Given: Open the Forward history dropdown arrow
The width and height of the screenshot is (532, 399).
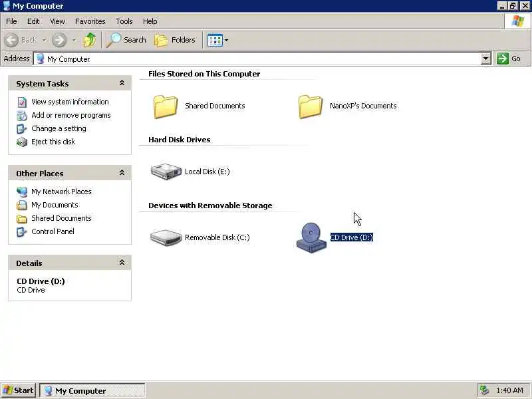Looking at the screenshot, I should point(74,40).
